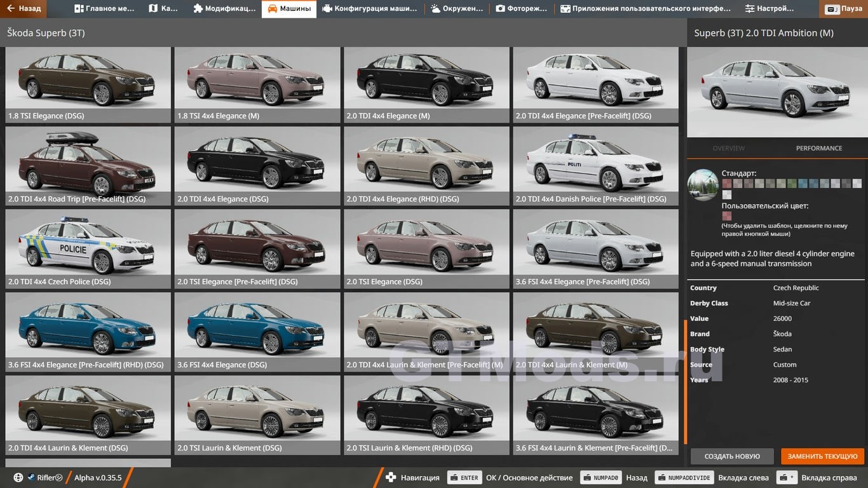This screenshot has width=868, height=488.
Task: Switch to the OVERVIEW tab
Action: [x=728, y=148]
